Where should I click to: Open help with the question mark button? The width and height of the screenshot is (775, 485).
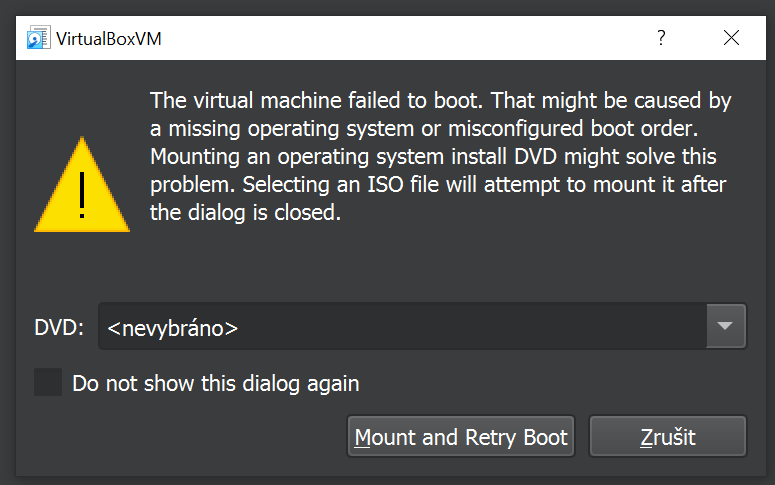coord(661,38)
